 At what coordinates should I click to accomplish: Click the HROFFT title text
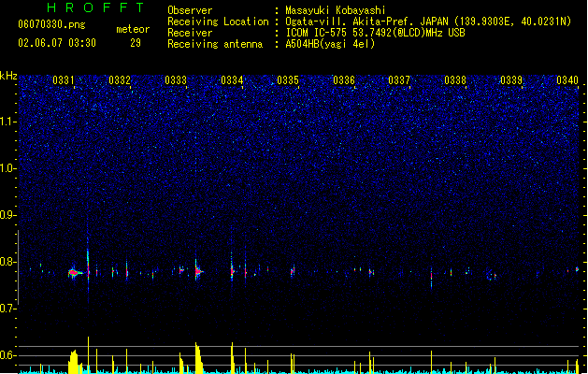pos(95,7)
